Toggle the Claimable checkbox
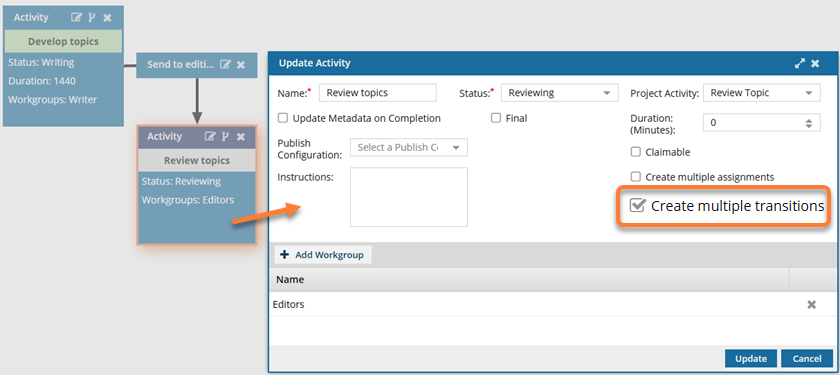840x375 pixels. (635, 152)
